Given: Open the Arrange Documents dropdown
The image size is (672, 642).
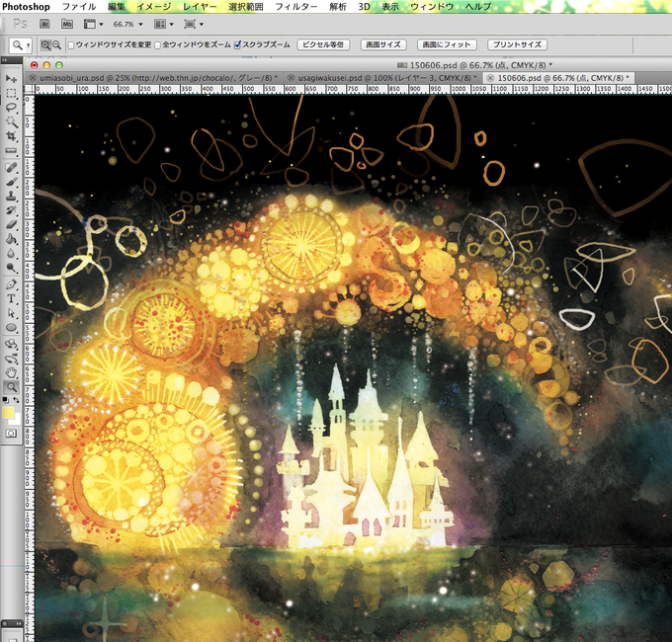Looking at the screenshot, I should point(164,25).
